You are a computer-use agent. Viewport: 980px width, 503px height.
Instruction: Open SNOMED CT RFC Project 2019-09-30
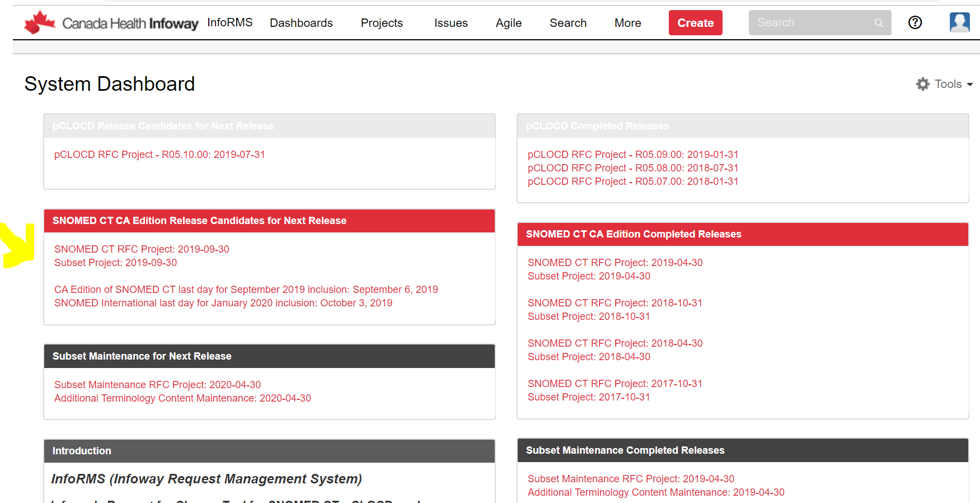142,249
